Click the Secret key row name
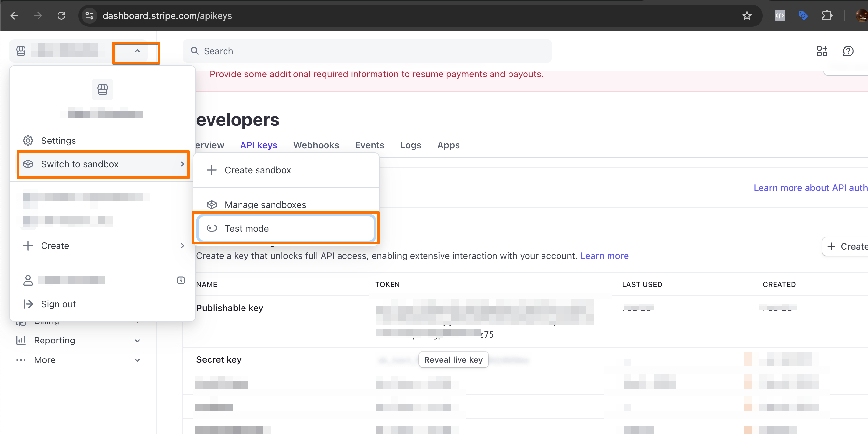Viewport: 868px width, 434px height. click(x=218, y=359)
